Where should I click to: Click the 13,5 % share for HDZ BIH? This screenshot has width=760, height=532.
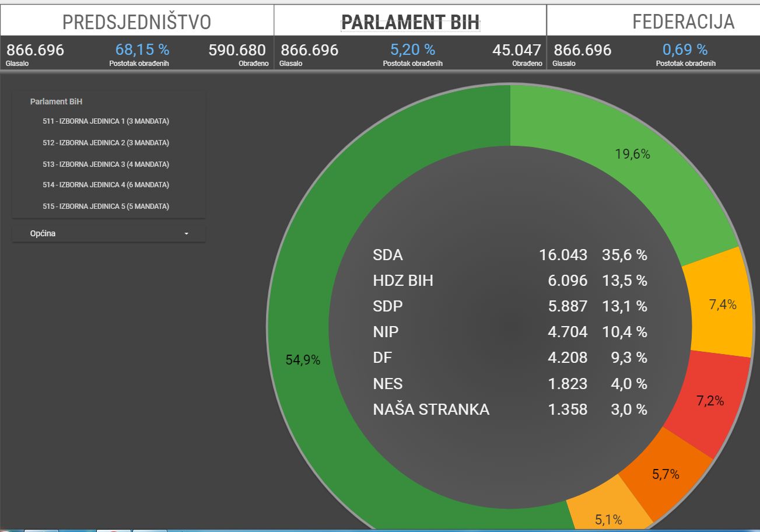[x=625, y=281]
